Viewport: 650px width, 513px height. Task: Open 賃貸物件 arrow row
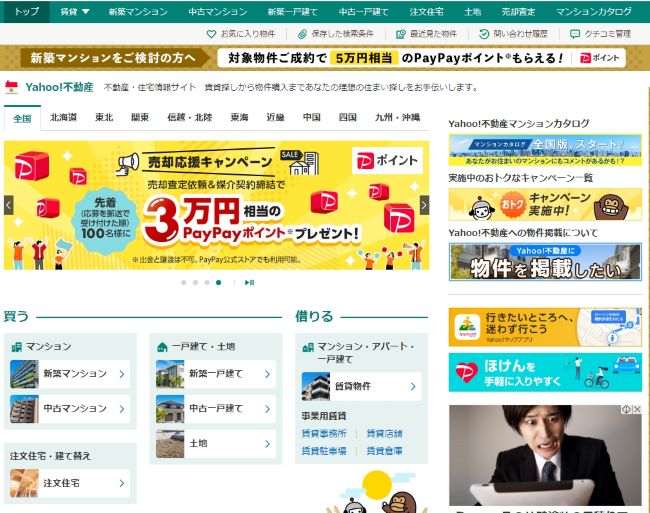(361, 386)
